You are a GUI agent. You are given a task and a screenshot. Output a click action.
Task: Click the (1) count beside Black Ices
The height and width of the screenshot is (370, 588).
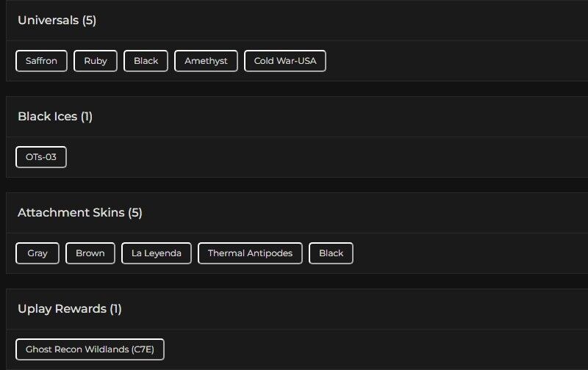86,117
